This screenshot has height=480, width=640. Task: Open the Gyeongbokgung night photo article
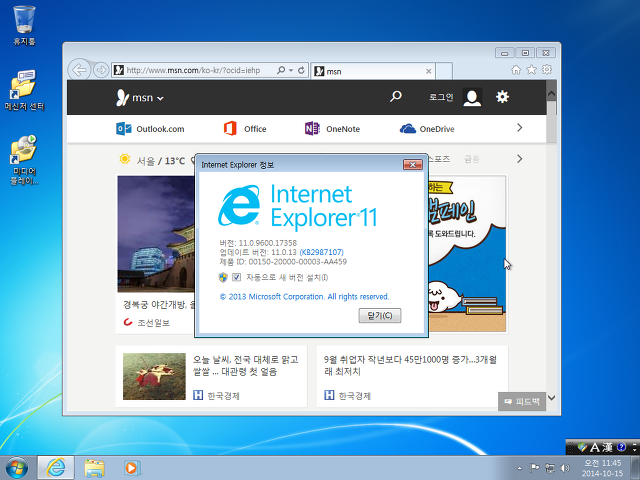pyautogui.click(x=156, y=234)
